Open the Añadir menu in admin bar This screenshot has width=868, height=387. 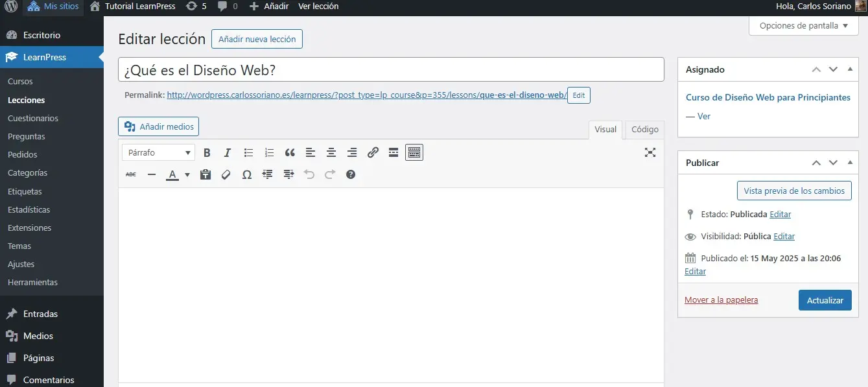pos(269,6)
